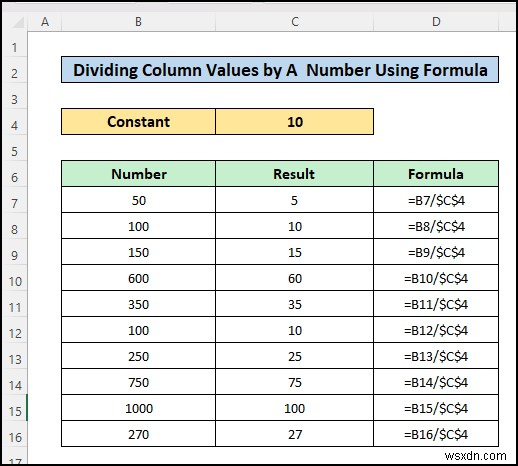Screen dimensions: 518x466
Task: Select column C header
Action: tap(295, 22)
